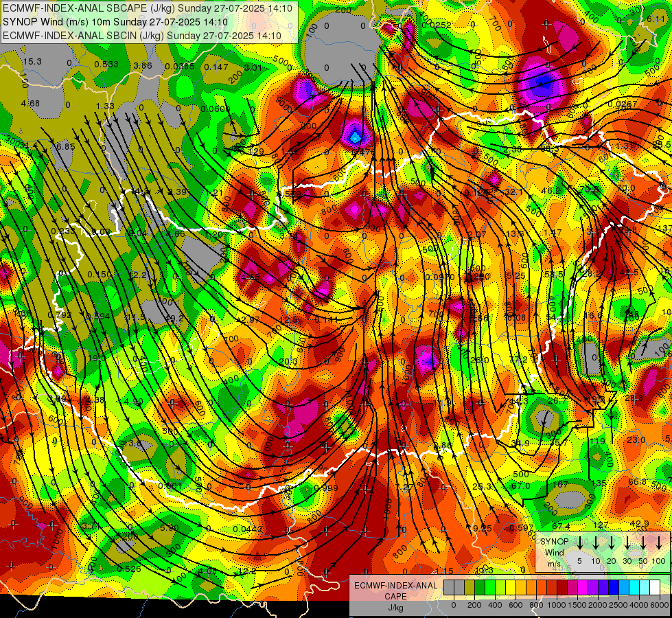672x618 pixels.
Task: Click the 0.597 value on the map
Action: tap(521, 528)
